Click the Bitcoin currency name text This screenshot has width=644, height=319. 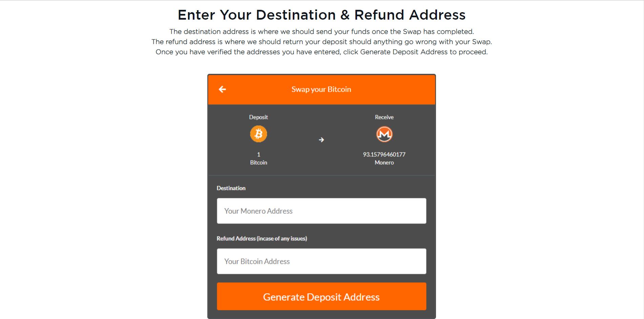point(258,163)
